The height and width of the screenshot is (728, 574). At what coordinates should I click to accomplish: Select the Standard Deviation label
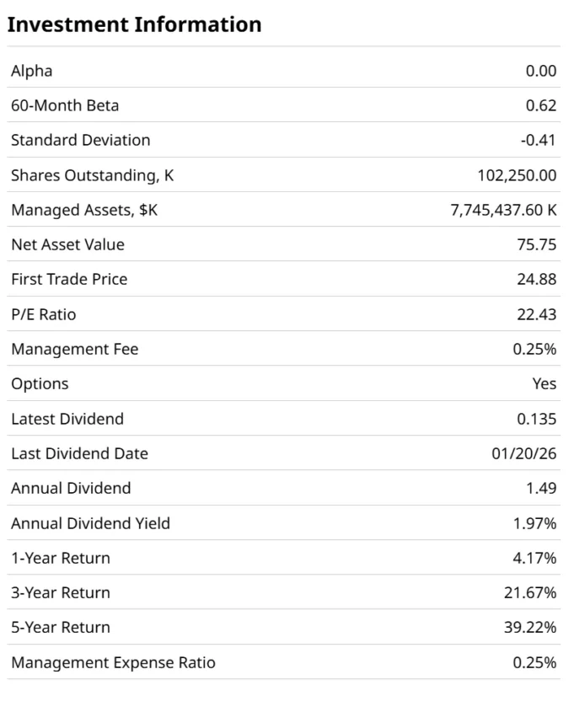tap(80, 140)
